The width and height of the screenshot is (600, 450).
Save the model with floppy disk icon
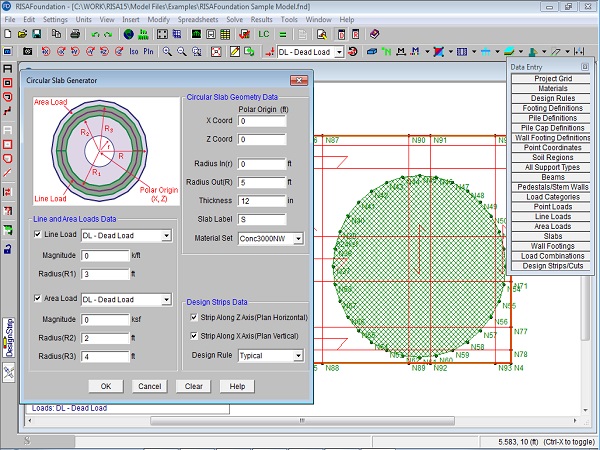pos(36,34)
